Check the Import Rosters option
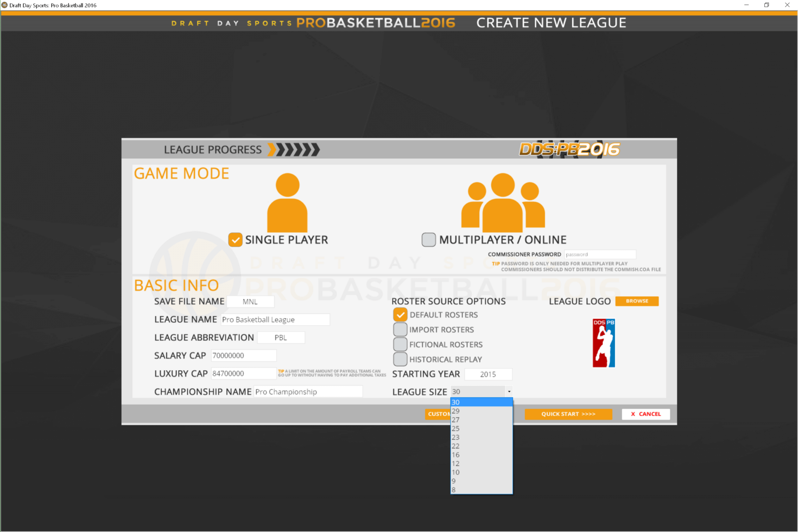 point(400,330)
